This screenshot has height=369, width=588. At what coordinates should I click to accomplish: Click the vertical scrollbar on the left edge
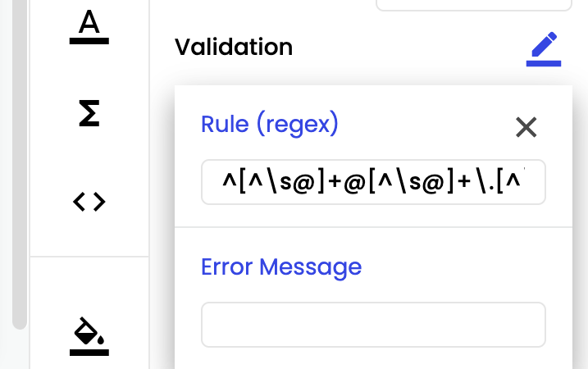coord(20,164)
